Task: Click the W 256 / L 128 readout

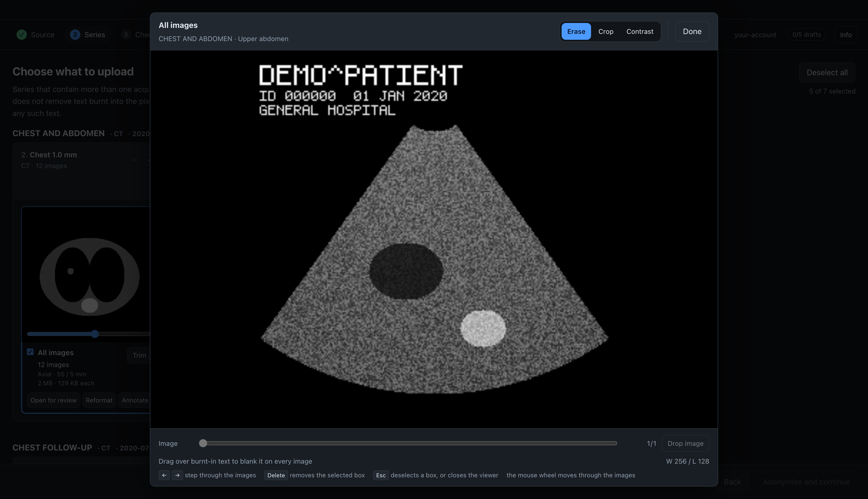Action: [x=687, y=461]
